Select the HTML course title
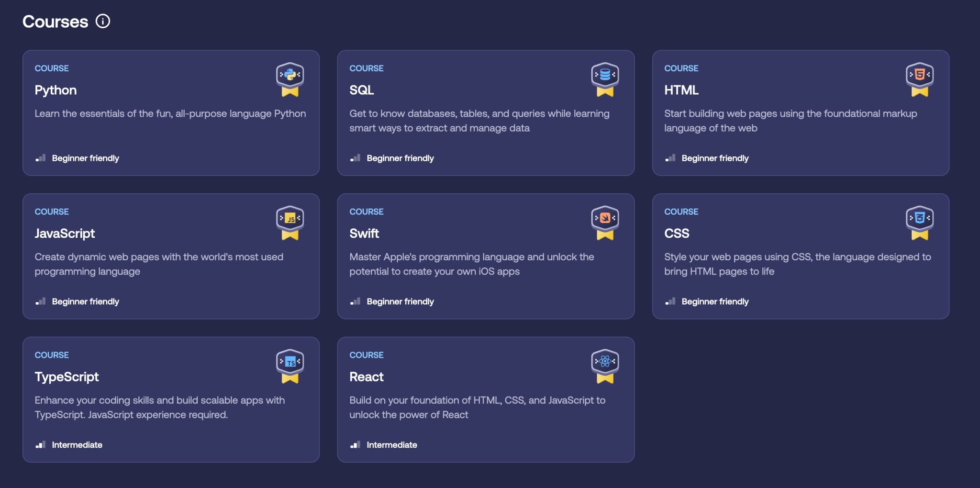This screenshot has height=488, width=980. point(681,90)
